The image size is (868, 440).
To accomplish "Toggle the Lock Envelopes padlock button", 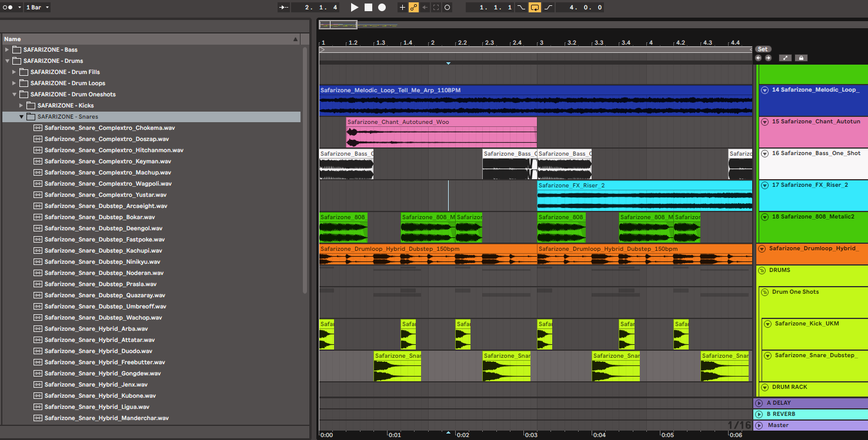I will pyautogui.click(x=801, y=58).
